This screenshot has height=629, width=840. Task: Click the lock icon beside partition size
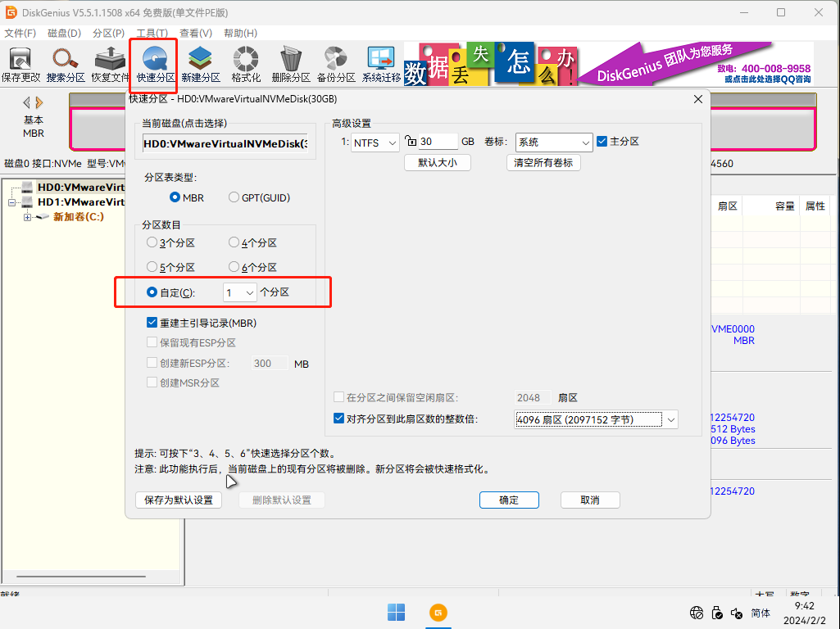click(411, 141)
